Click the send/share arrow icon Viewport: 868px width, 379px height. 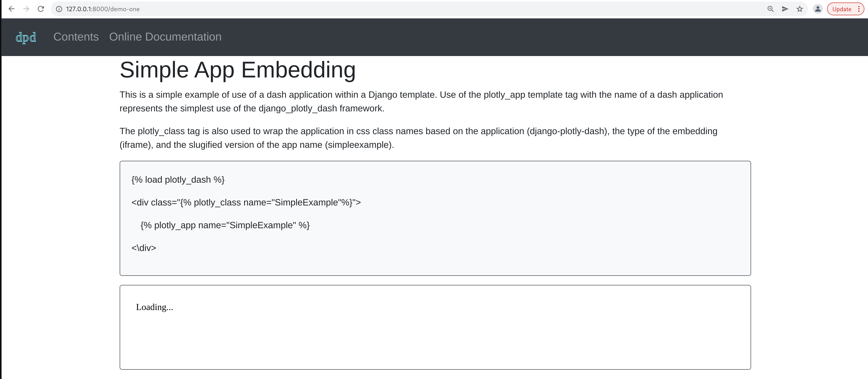pyautogui.click(x=785, y=9)
